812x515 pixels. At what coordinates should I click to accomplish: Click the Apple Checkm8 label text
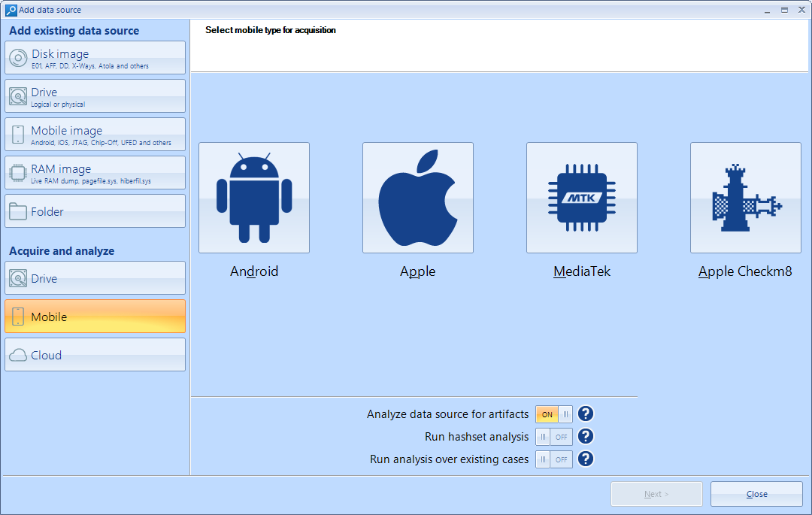745,271
